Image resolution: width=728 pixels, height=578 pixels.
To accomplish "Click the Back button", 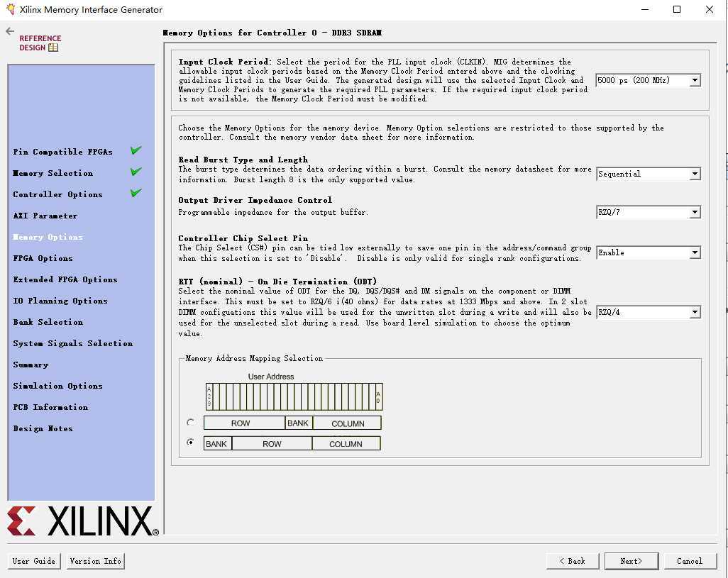I will tap(573, 561).
